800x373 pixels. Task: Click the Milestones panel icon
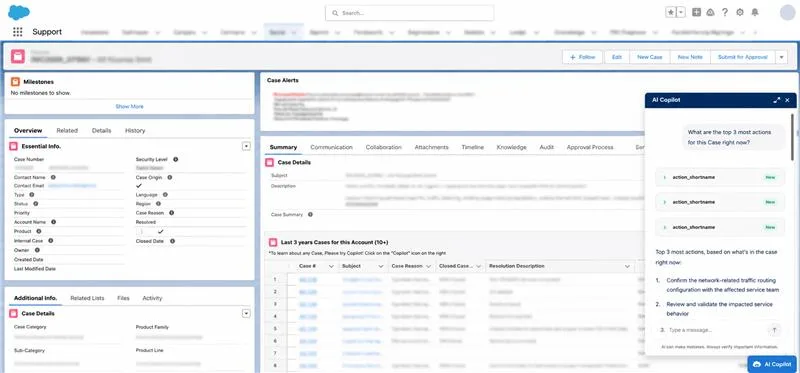pos(15,82)
